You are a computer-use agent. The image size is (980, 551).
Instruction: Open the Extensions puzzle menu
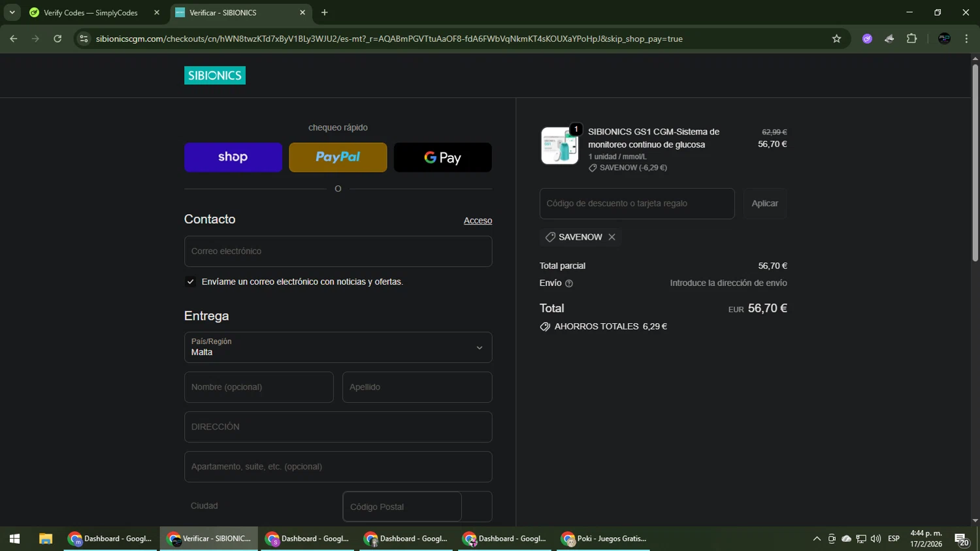912,39
